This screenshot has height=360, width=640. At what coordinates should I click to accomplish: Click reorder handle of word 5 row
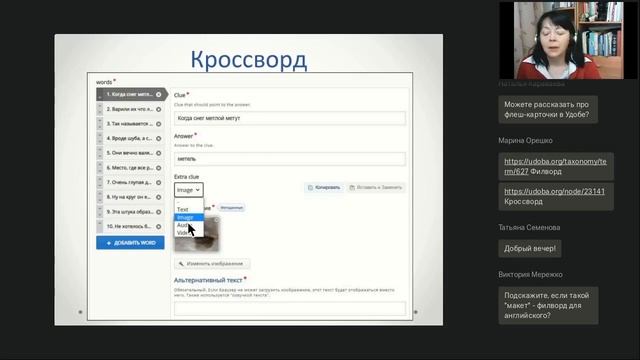click(x=100, y=153)
